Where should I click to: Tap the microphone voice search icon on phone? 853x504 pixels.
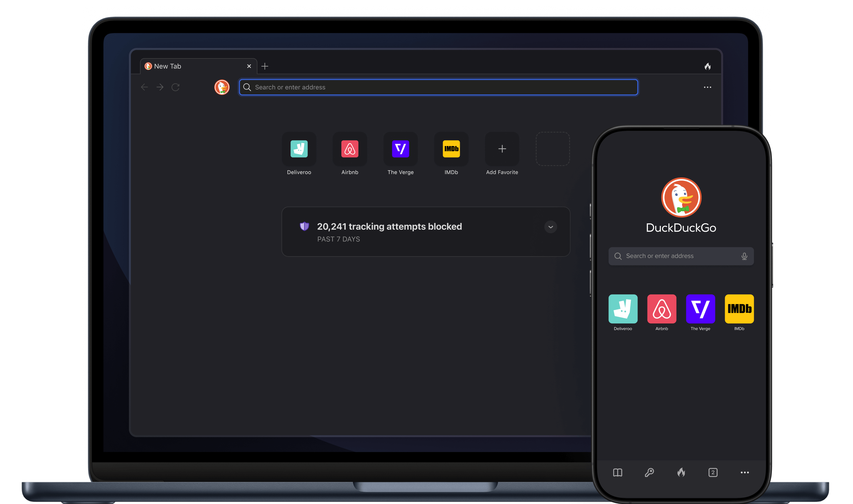744,256
